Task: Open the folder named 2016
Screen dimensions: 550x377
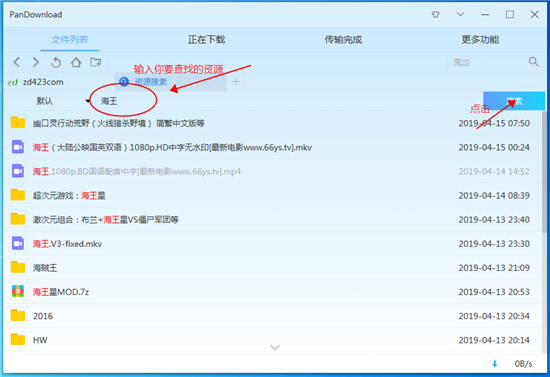Action: 43,316
